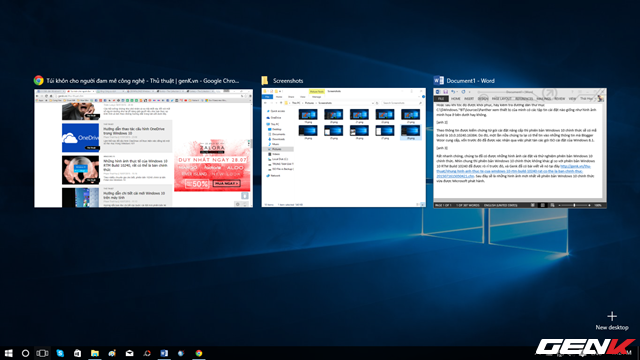
Task: Open File Explorer from the taskbar
Action: pos(95,353)
